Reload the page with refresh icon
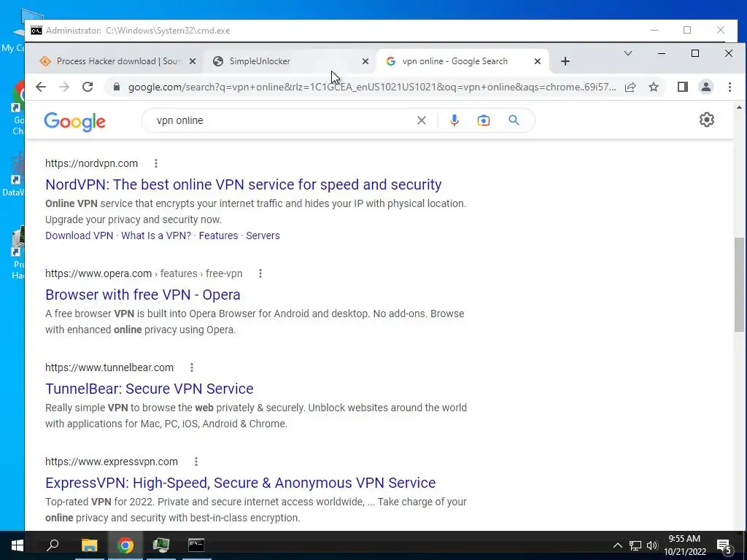This screenshot has width=747, height=560. pos(88,87)
